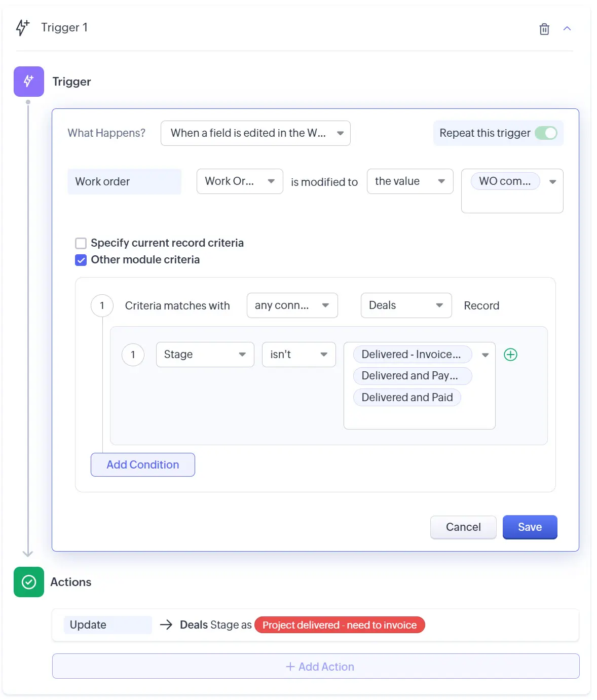Click Add Condition button
Viewport: 597px width, 700px height.
(143, 464)
